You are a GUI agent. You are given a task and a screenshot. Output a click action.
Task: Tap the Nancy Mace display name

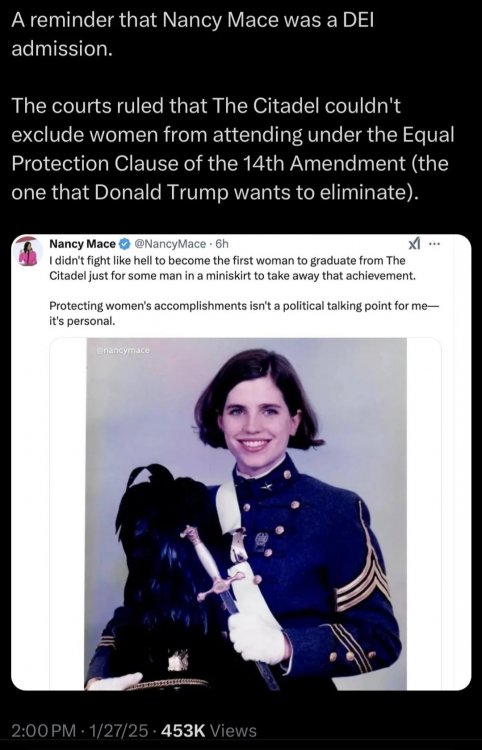(82, 244)
